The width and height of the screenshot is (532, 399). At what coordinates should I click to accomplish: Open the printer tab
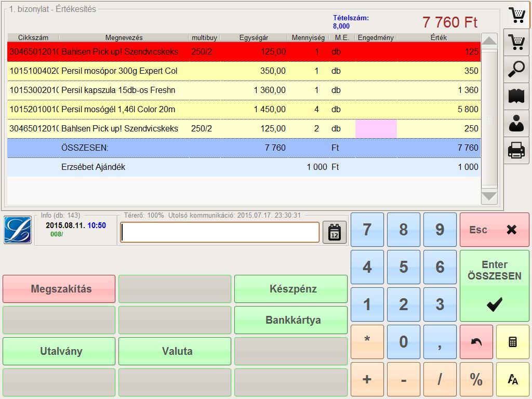click(x=517, y=151)
